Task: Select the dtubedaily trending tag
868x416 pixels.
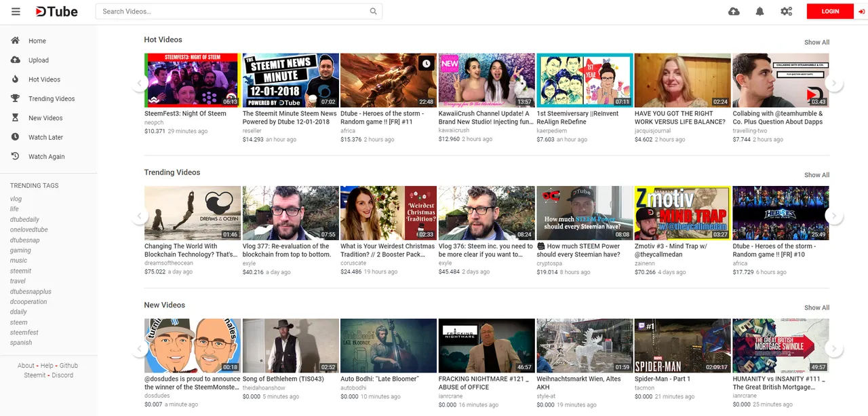Action: tap(24, 219)
